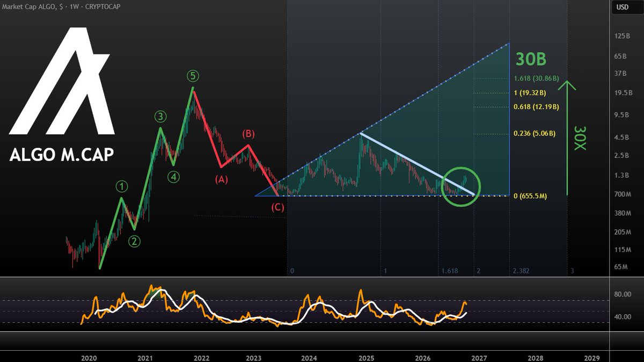Select the 2.5B price axis label
644x362 pixels.
click(621, 156)
